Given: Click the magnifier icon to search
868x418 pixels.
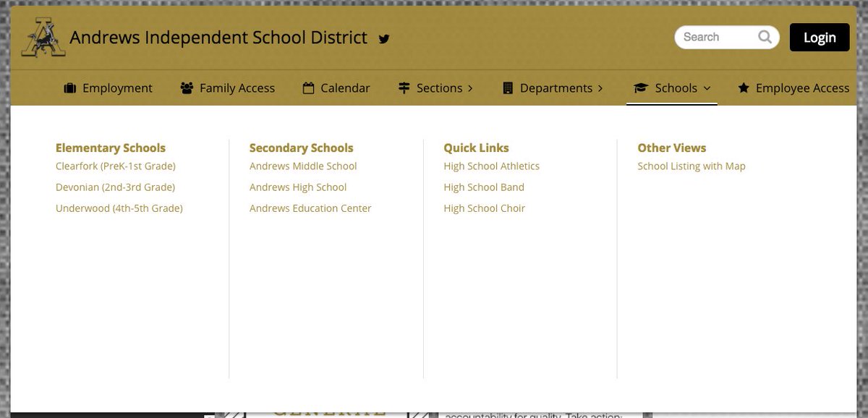Looking at the screenshot, I should pyautogui.click(x=765, y=36).
